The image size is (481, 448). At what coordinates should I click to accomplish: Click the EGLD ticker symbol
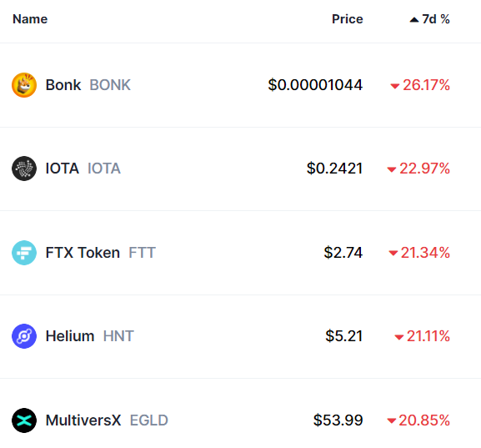tap(149, 420)
